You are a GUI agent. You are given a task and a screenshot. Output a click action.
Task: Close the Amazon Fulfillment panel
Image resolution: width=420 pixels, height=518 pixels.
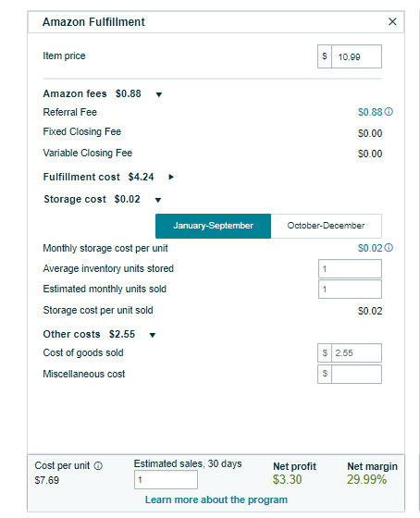[x=392, y=22]
